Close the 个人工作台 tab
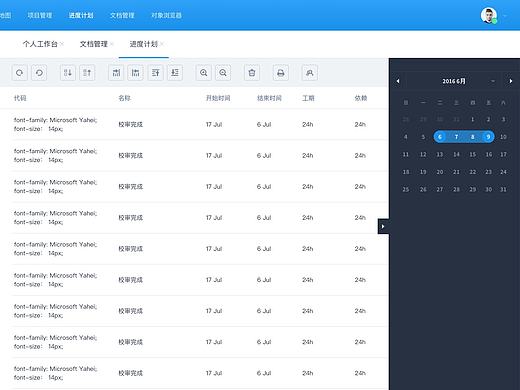This screenshot has height=390, width=520. click(62, 44)
